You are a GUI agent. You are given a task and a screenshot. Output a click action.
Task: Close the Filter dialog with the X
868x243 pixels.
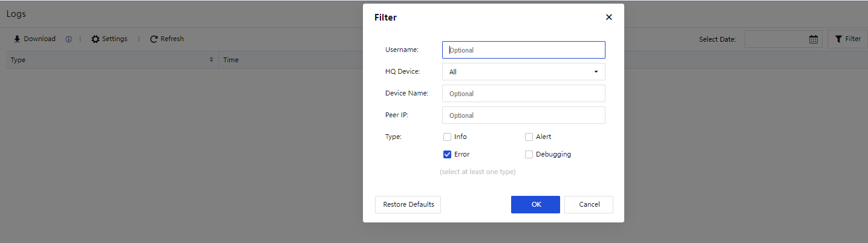click(x=609, y=17)
